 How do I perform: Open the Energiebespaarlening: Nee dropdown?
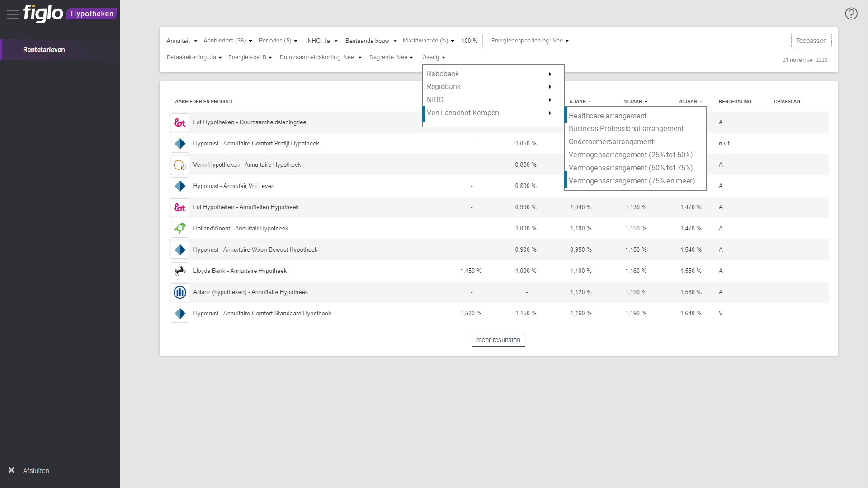[x=530, y=41]
